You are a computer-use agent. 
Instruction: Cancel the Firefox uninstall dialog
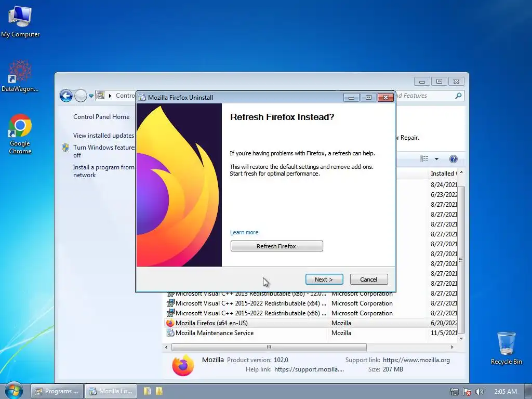click(x=368, y=279)
